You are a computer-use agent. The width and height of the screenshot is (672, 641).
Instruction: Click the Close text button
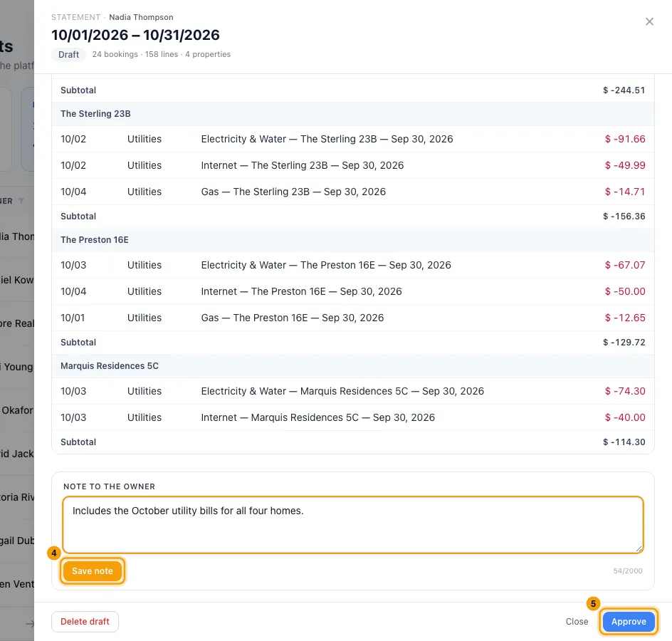tap(577, 621)
